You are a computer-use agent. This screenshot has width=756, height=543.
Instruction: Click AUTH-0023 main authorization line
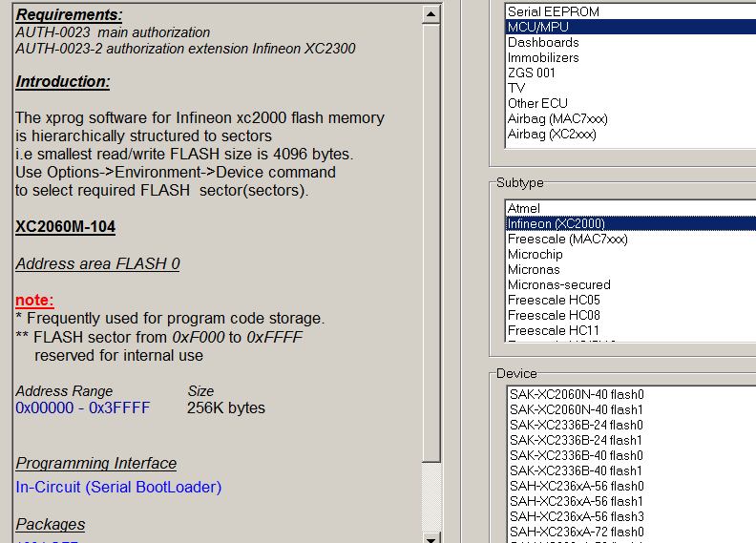pos(113,32)
